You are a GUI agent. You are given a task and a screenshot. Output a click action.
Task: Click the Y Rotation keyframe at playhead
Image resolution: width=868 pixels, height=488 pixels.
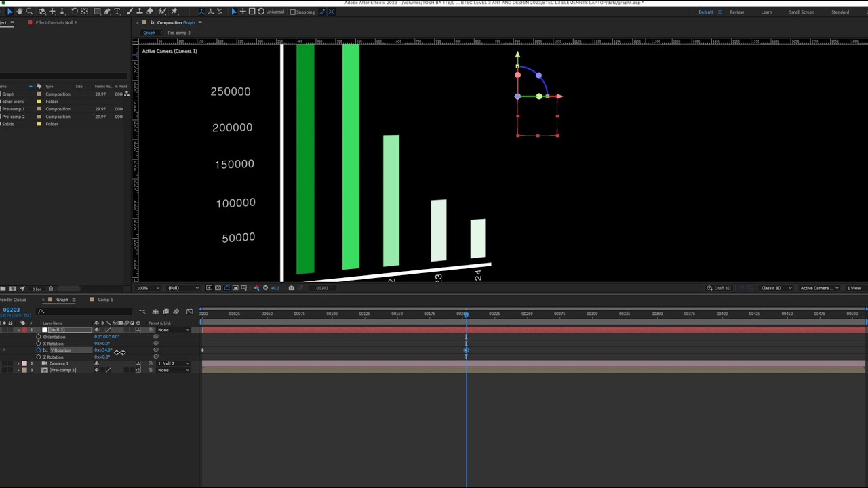466,350
